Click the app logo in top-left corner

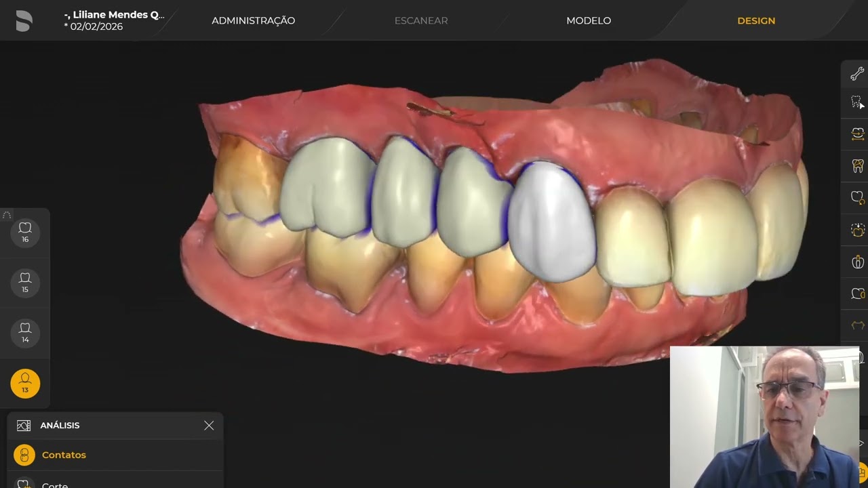point(24,20)
